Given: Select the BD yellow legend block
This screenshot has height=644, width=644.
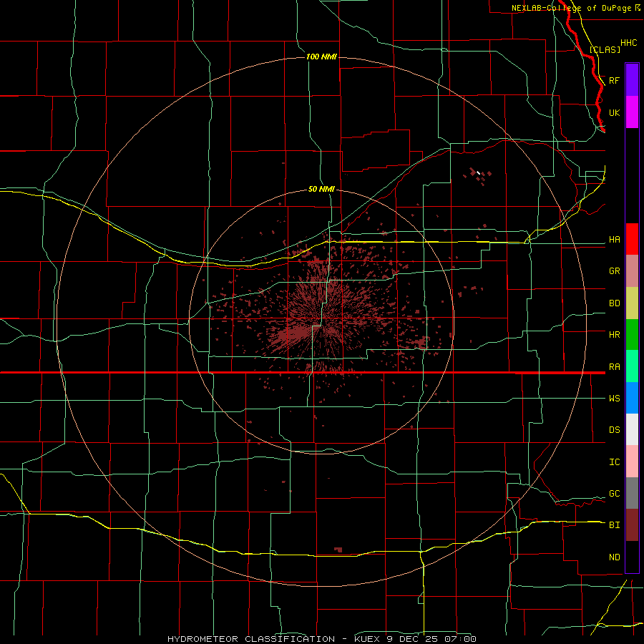Looking at the screenshot, I should click(632, 303).
